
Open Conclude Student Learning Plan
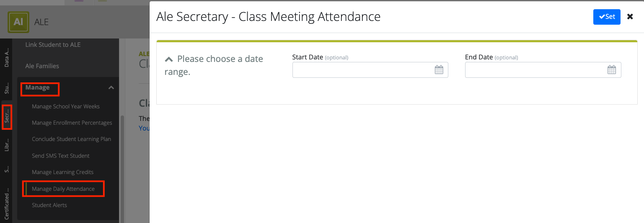[x=71, y=139]
